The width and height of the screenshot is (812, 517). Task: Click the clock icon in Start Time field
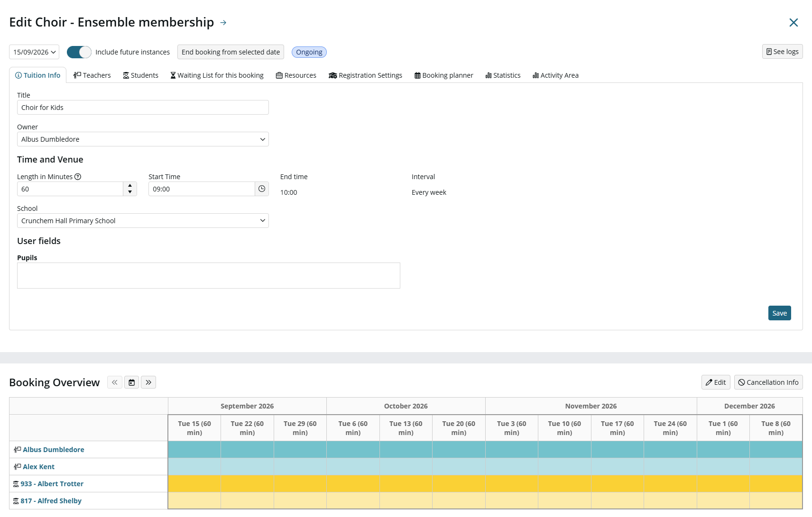(262, 189)
